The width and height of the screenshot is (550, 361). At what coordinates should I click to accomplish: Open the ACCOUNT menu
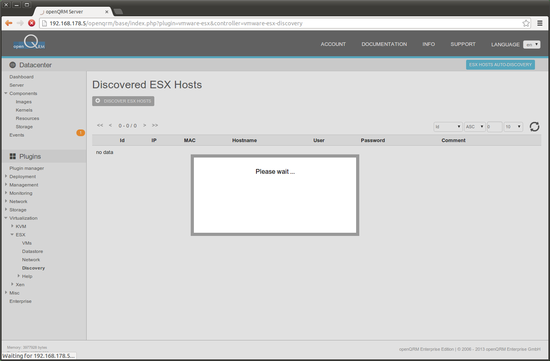click(x=333, y=44)
